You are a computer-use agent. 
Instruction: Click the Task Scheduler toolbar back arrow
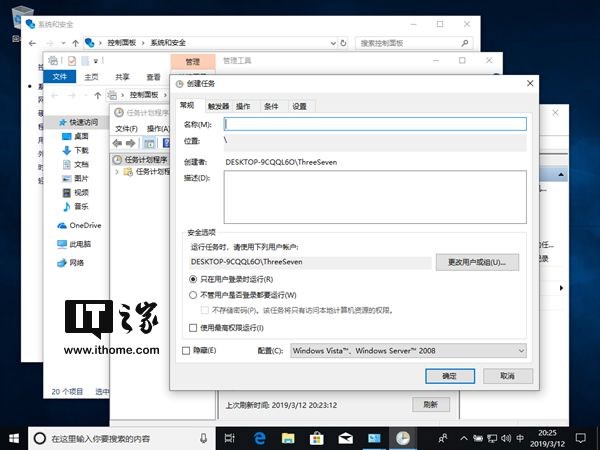tap(117, 143)
